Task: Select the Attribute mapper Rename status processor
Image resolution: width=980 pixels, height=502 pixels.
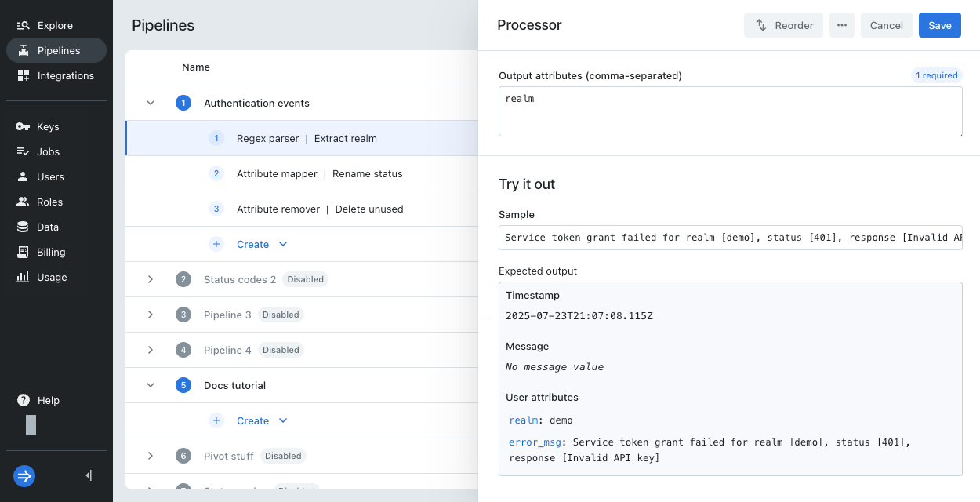Action: tap(319, 173)
